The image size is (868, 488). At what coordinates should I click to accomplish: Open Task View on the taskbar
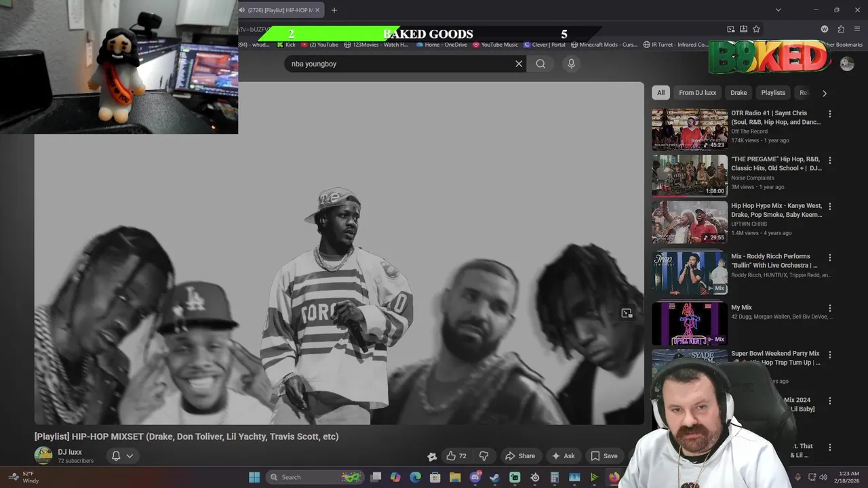coord(376,477)
